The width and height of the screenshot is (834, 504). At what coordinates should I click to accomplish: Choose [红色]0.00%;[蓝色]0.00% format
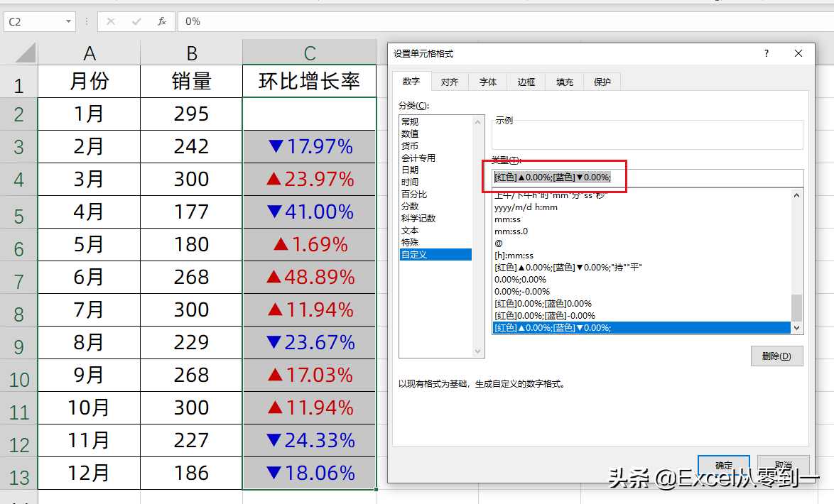(642, 304)
